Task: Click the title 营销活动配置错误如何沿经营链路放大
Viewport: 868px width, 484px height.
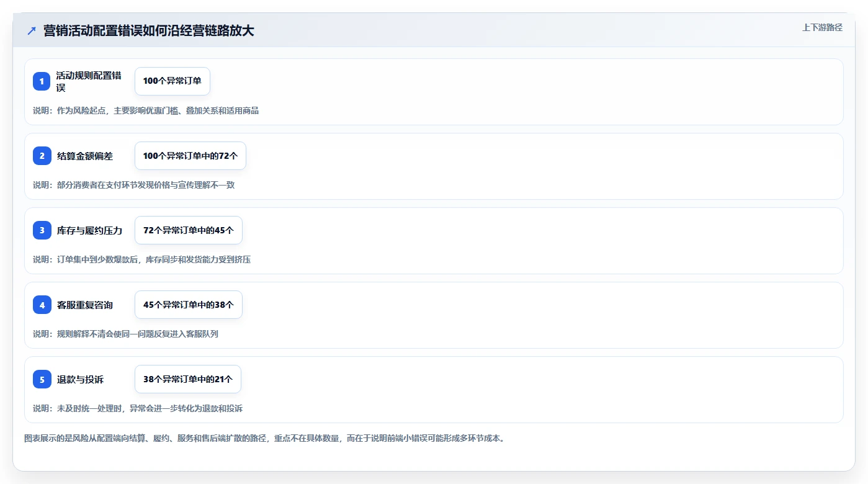Action: pyautogui.click(x=148, y=30)
